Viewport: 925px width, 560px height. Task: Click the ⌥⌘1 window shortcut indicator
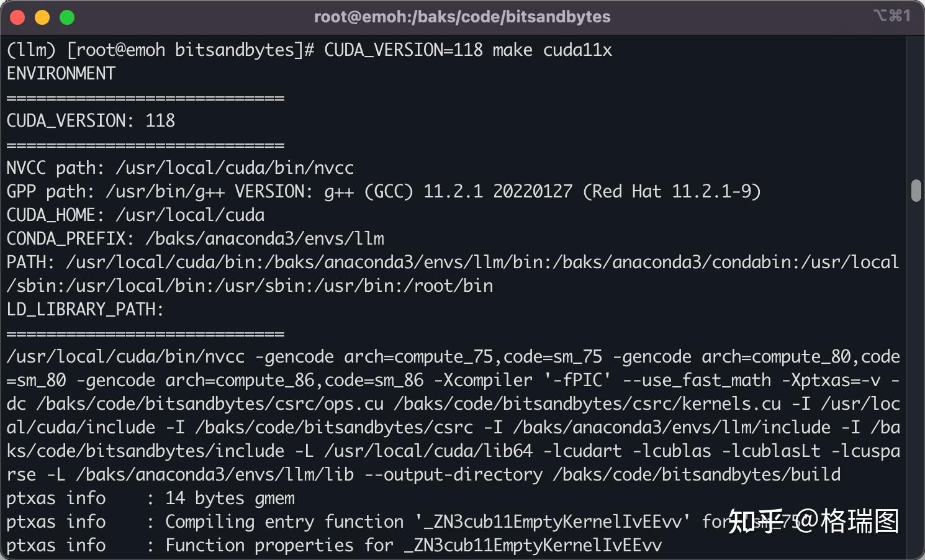[x=891, y=16]
